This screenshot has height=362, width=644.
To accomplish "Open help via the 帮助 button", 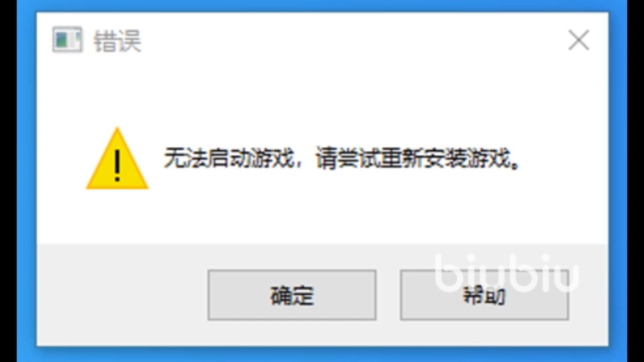I will [x=484, y=295].
